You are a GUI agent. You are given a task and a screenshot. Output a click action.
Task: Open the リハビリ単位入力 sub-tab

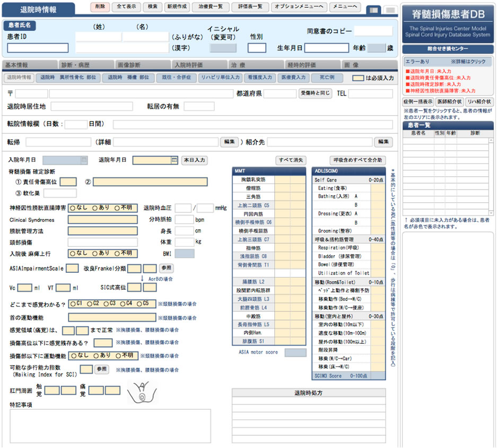coord(220,77)
